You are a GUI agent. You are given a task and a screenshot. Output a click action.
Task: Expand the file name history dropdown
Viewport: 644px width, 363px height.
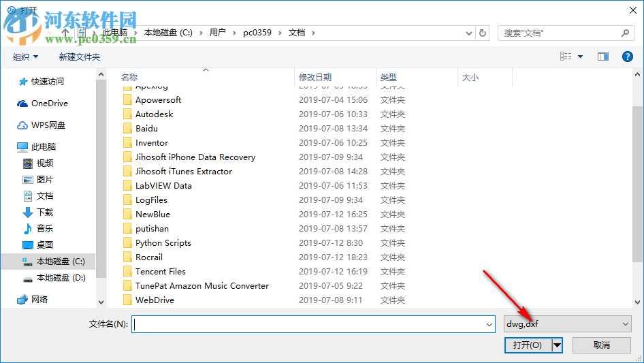pos(489,324)
